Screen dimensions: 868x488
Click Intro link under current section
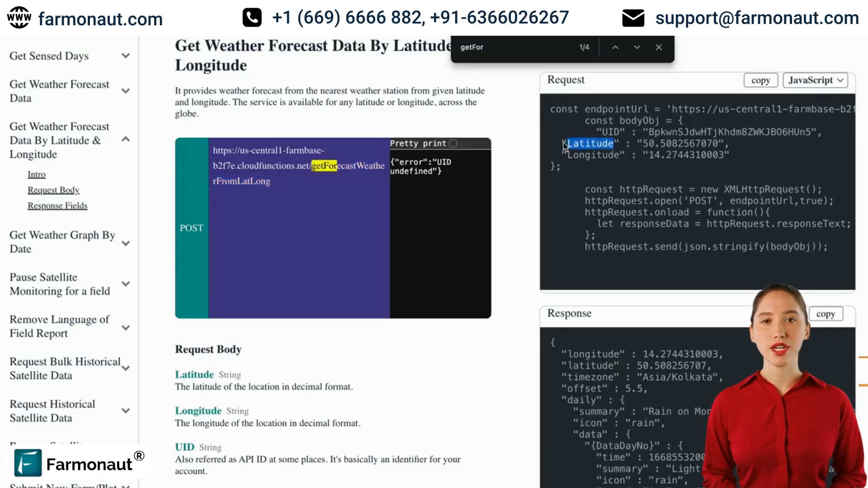(x=36, y=174)
